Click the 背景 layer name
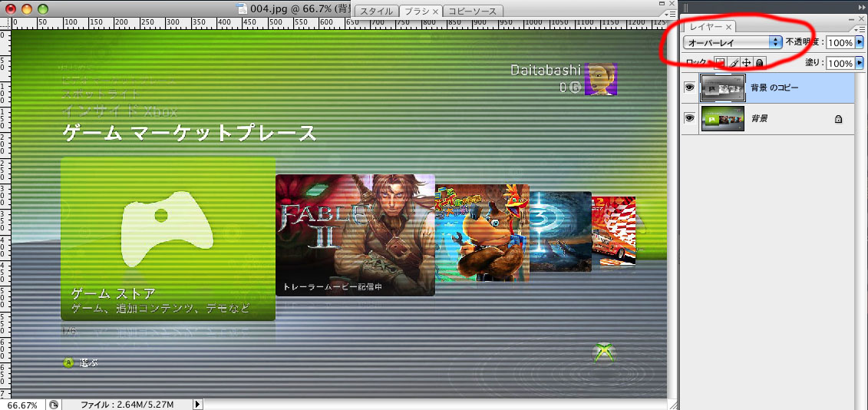This screenshot has width=868, height=410. coord(759,118)
